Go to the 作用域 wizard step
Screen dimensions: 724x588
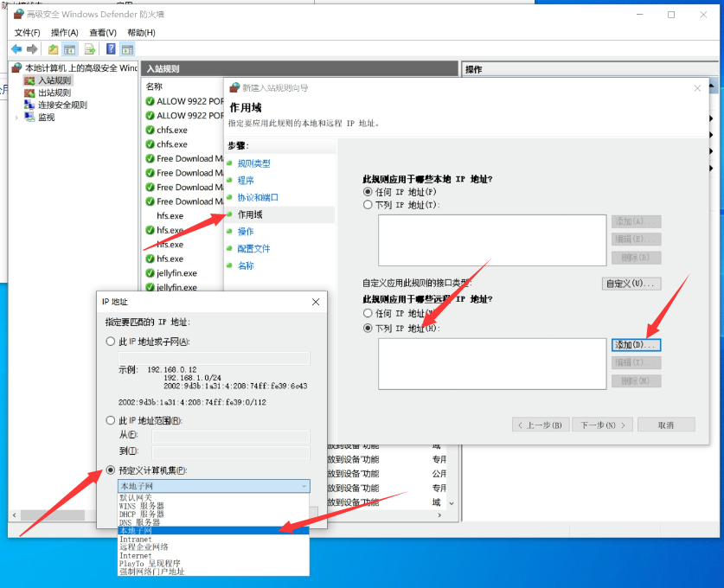pyautogui.click(x=250, y=214)
